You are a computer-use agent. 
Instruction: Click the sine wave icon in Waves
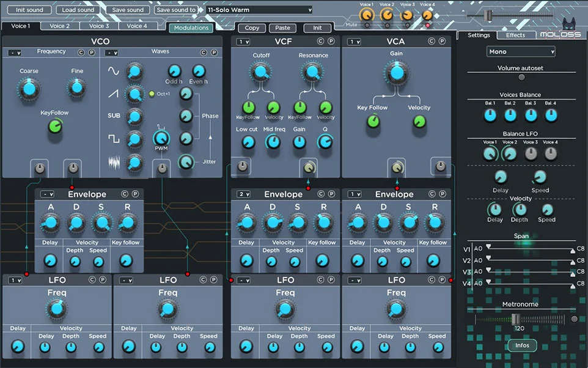coord(114,71)
